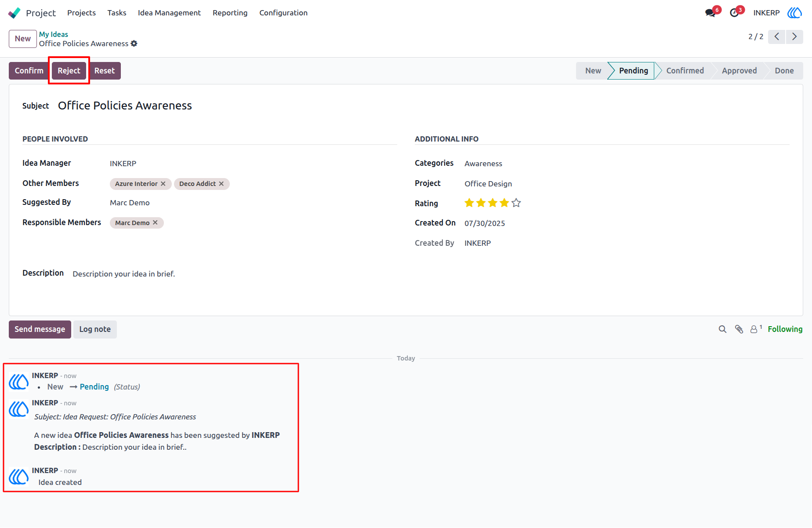This screenshot has height=528, width=812.
Task: Remove Marc Demo responsible member tag
Action: tap(155, 223)
